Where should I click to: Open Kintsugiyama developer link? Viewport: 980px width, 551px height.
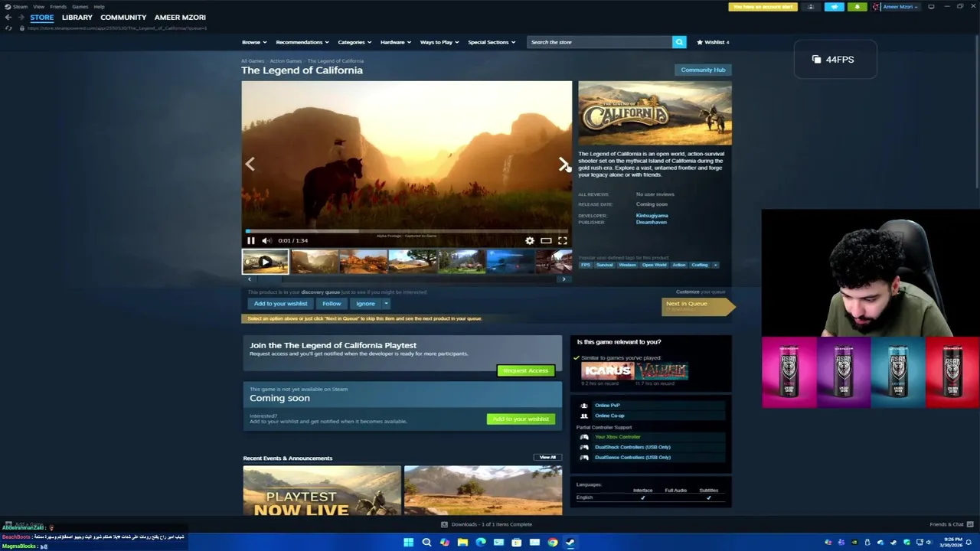[652, 216]
